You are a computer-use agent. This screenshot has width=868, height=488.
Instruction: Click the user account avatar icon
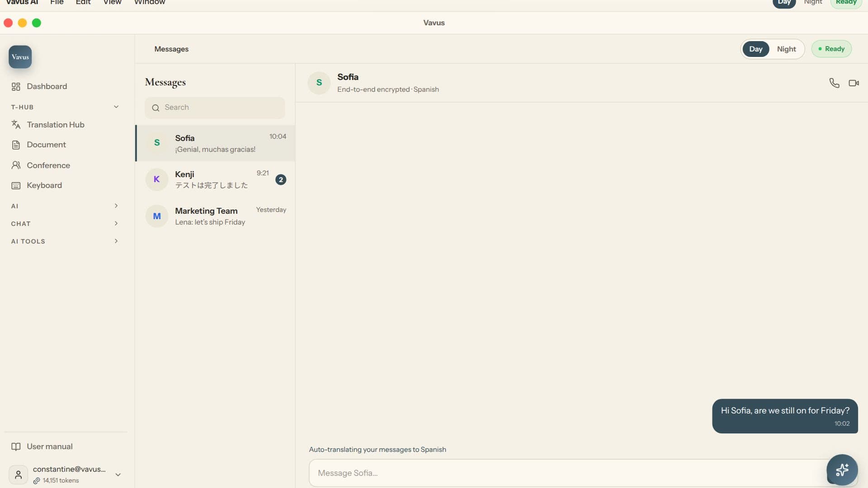click(18, 475)
